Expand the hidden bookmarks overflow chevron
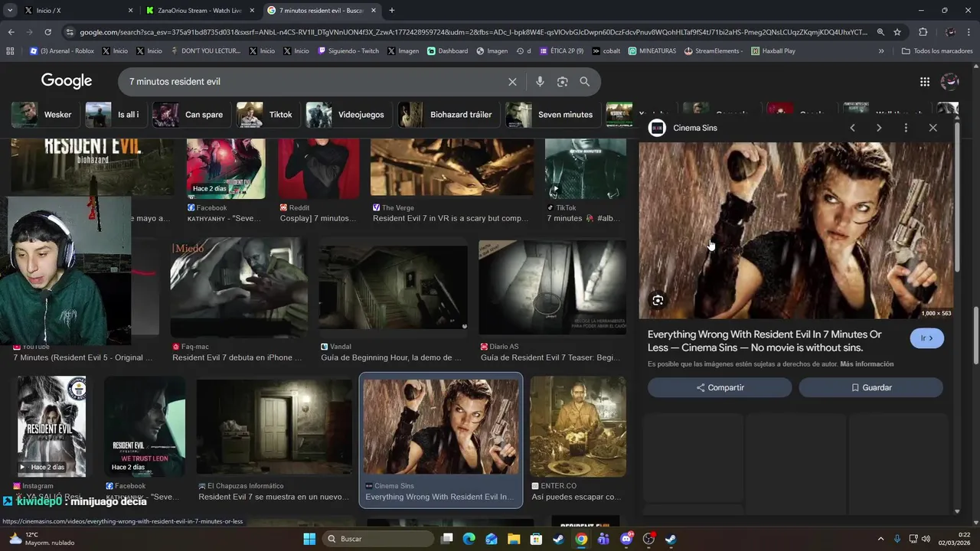Screen dimensions: 980x551 click(881, 51)
